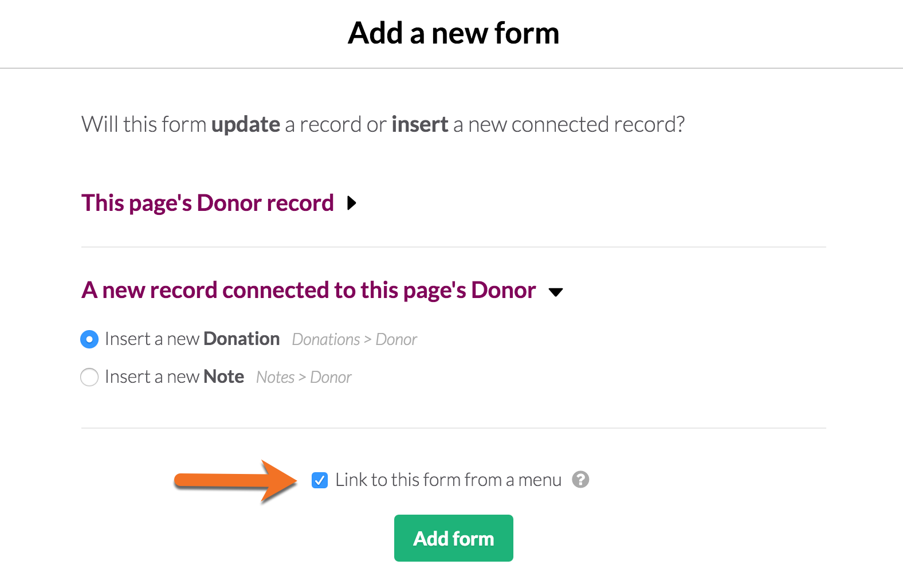Select the Insert a new Donation radio

click(89, 339)
